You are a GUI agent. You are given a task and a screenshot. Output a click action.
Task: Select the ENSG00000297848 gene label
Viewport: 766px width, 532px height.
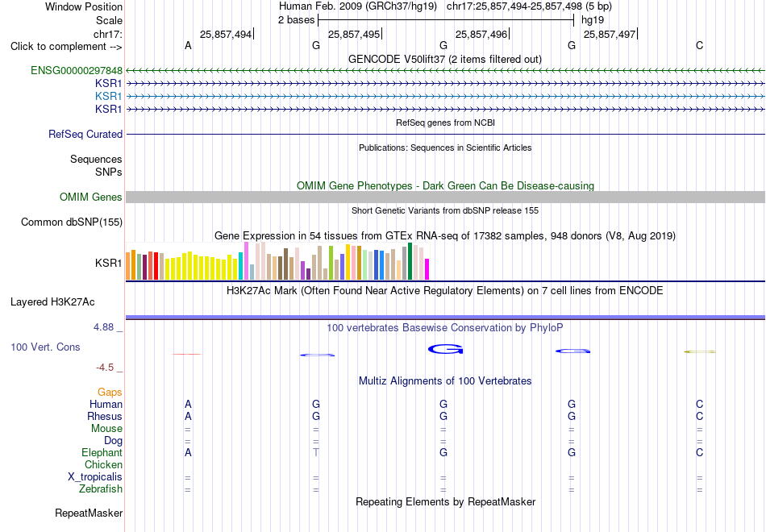77,70
